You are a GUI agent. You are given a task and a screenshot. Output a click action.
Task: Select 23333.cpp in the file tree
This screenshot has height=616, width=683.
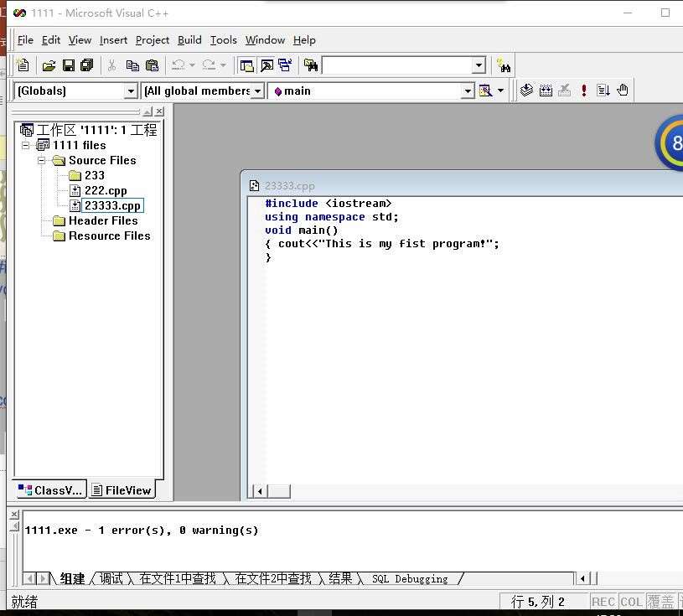pos(112,205)
